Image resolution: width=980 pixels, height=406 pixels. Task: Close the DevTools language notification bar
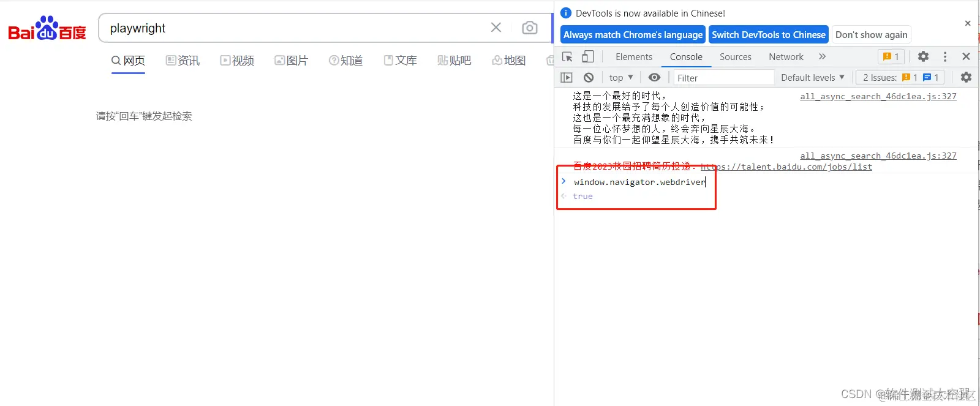tap(968, 23)
